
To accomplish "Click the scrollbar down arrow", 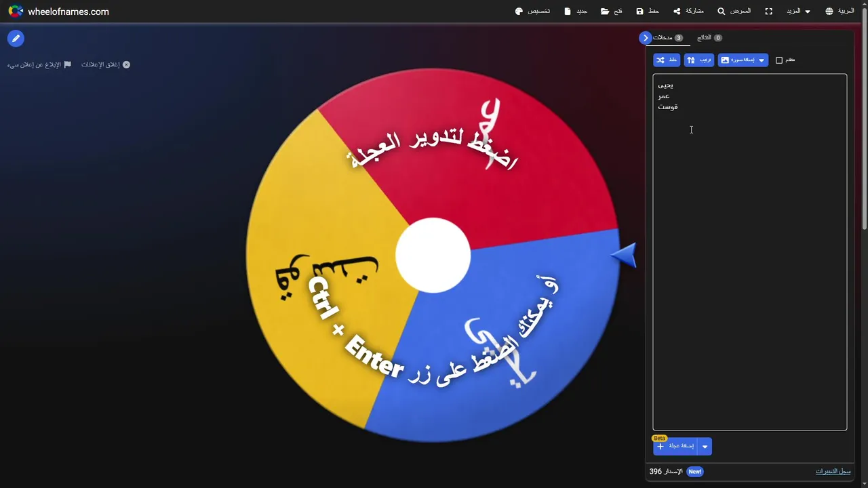I will (x=864, y=483).
